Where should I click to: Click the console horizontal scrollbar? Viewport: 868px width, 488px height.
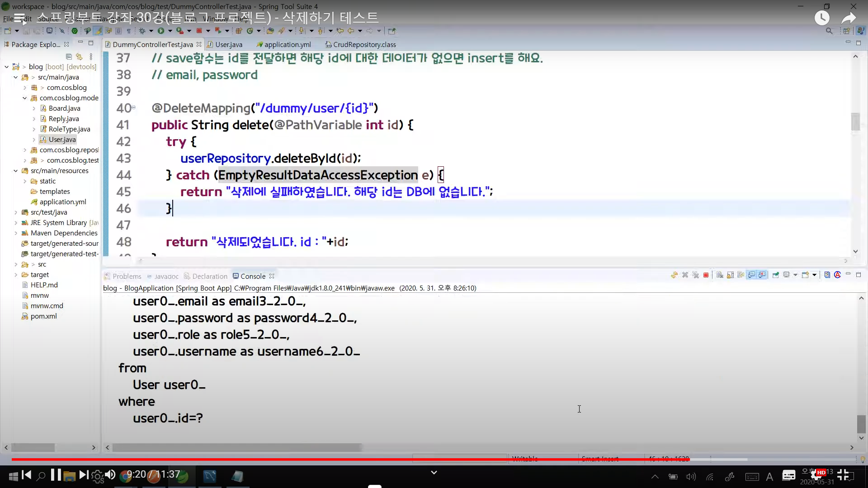pos(237,447)
